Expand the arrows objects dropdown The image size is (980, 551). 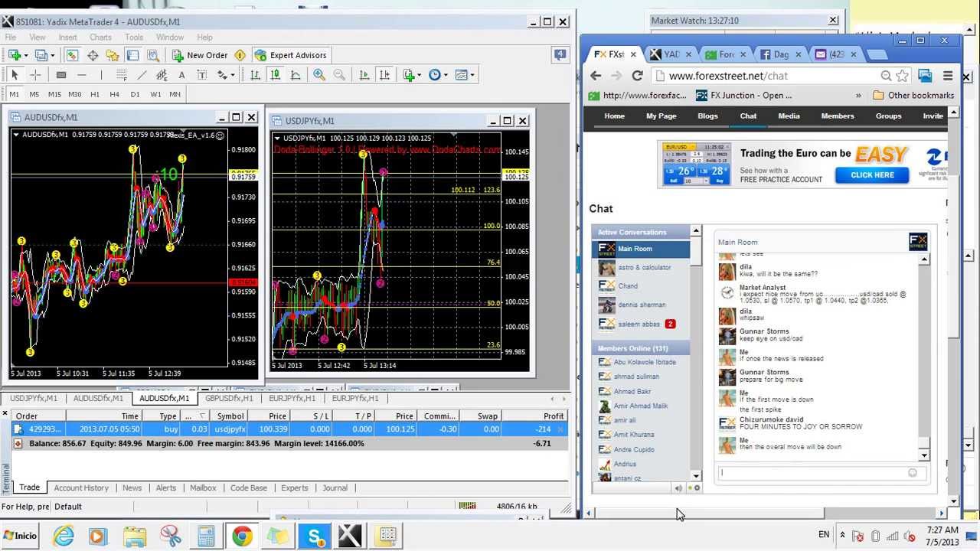[x=232, y=75]
